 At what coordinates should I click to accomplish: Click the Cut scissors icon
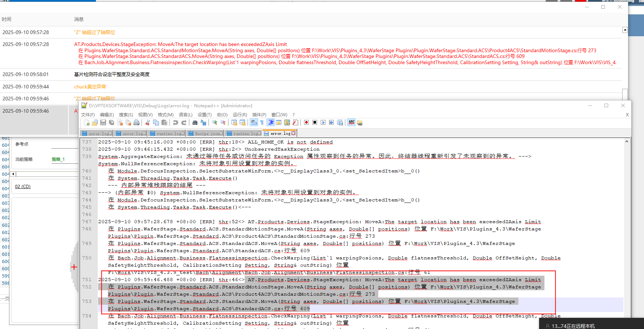pyautogui.click(x=148, y=122)
